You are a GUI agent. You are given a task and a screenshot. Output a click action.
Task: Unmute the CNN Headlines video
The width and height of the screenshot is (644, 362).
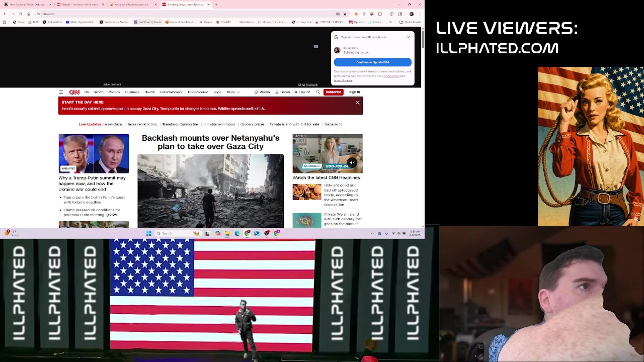(352, 162)
